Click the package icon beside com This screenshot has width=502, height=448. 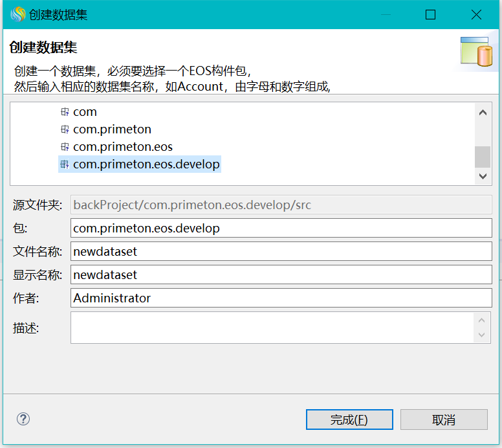64,112
